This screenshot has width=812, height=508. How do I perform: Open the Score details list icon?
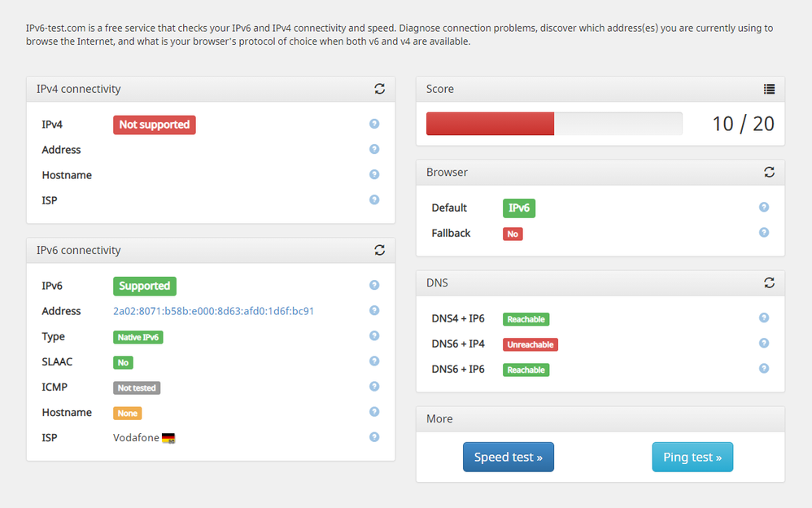tap(769, 89)
